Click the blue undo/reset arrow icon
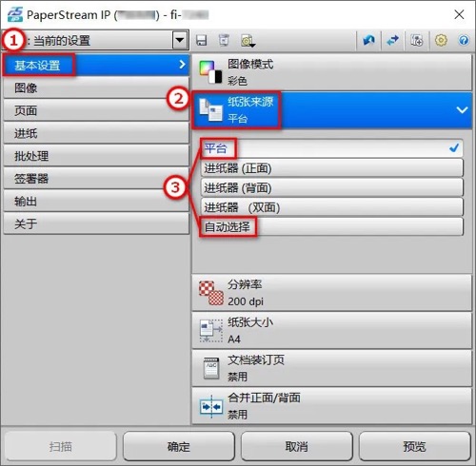 pyautogui.click(x=368, y=40)
